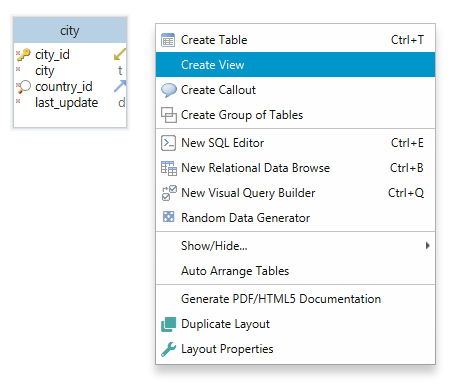This screenshot has height=388, width=458.
Task: Click the primary key icon beside city_id
Action: click(23, 55)
